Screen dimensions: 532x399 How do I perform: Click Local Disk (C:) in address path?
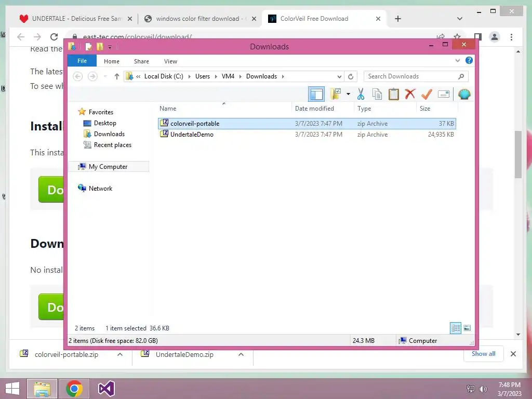[164, 76]
